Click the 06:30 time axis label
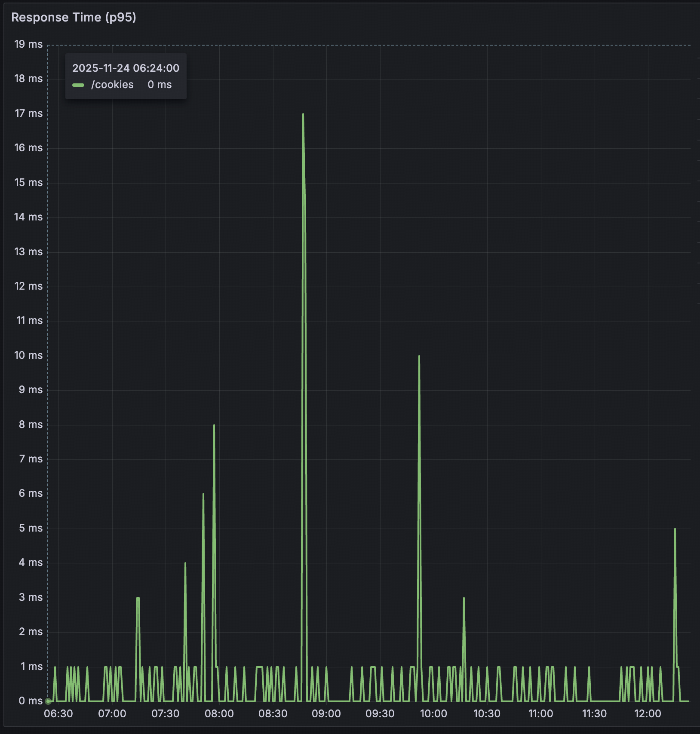 [x=59, y=714]
